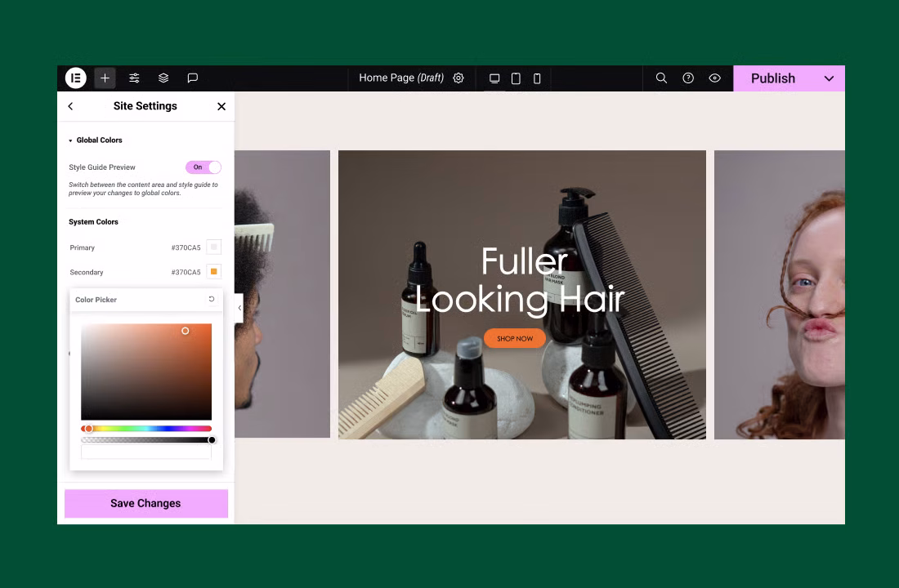Screen dimensions: 899x588
Task: Switch to tablet responsive view
Action: coord(516,78)
